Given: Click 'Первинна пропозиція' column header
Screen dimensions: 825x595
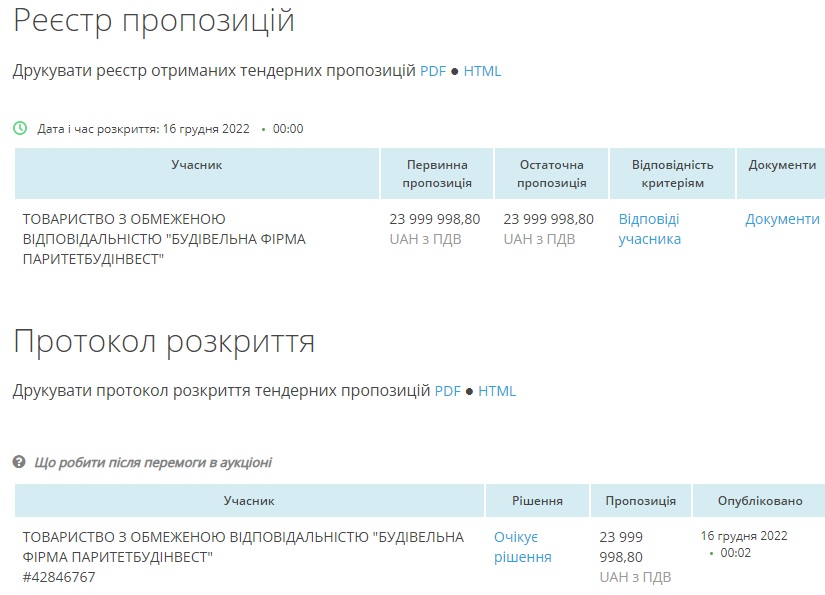Looking at the screenshot, I should [437, 174].
